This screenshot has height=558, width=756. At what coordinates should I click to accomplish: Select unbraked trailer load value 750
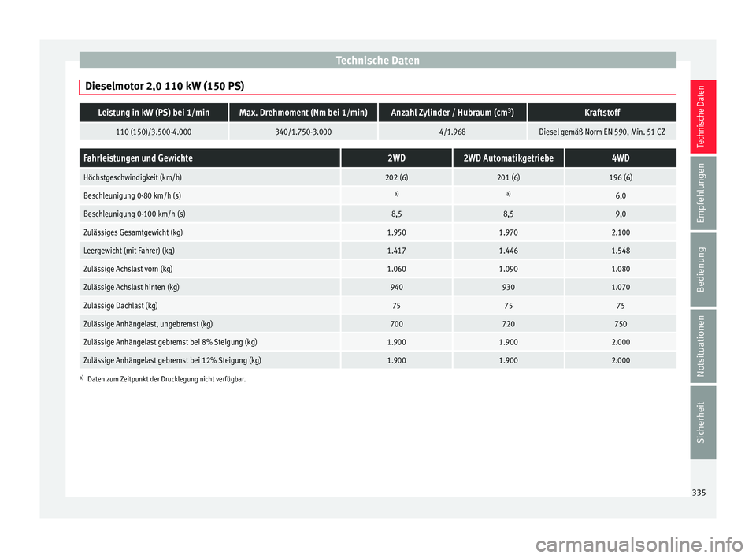(x=621, y=324)
